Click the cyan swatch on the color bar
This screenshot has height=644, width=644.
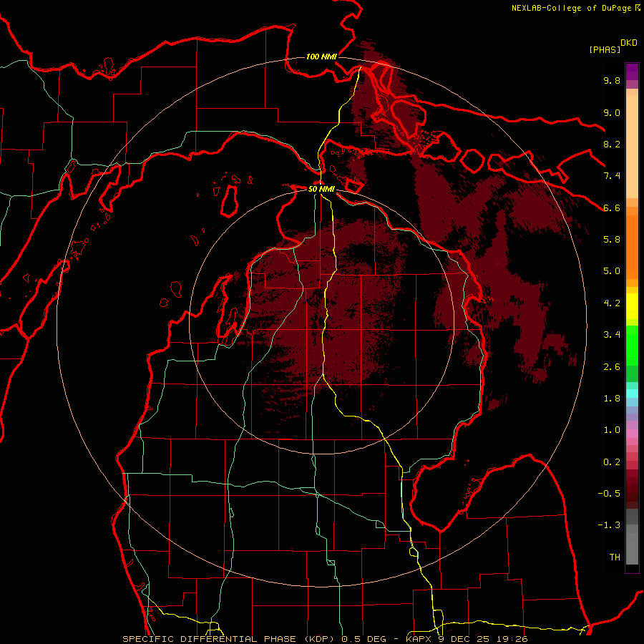[632, 394]
